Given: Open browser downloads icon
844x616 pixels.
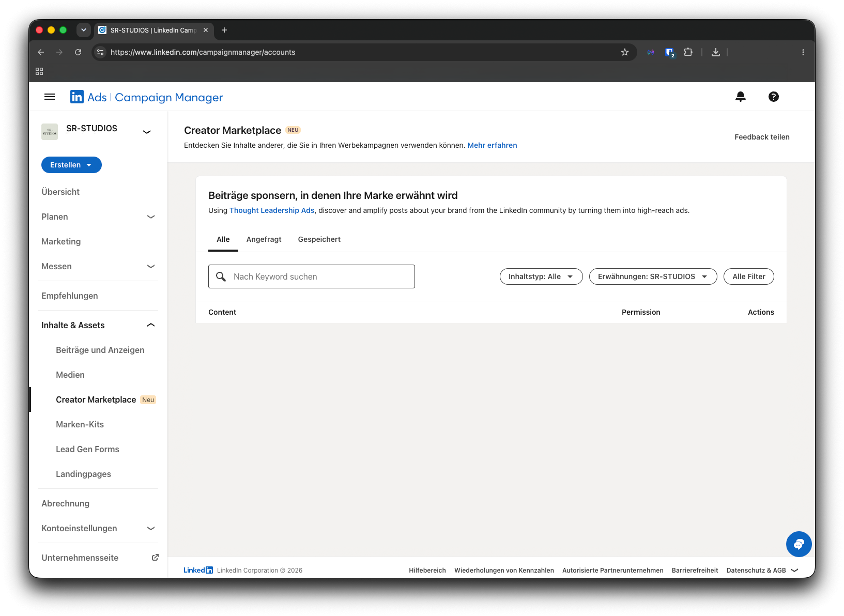Looking at the screenshot, I should point(716,52).
